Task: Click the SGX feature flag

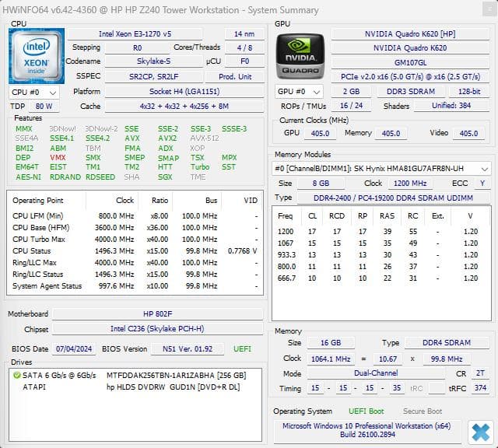Action: [x=165, y=177]
